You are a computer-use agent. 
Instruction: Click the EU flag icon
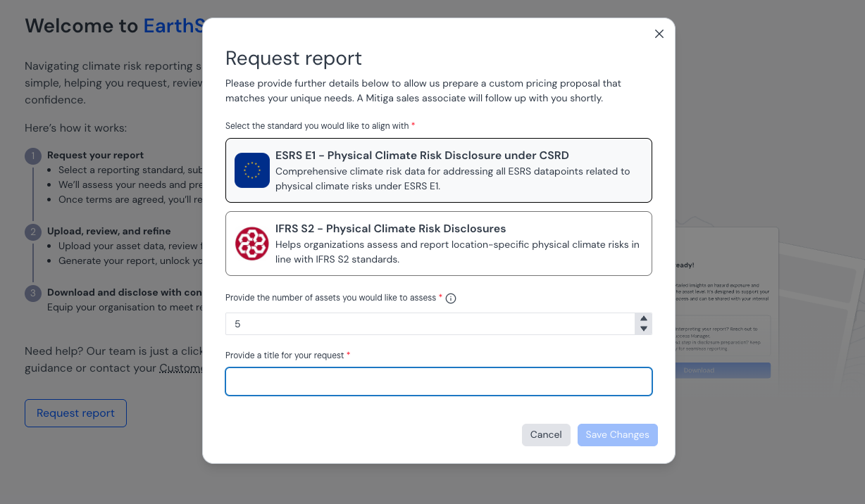[252, 170]
